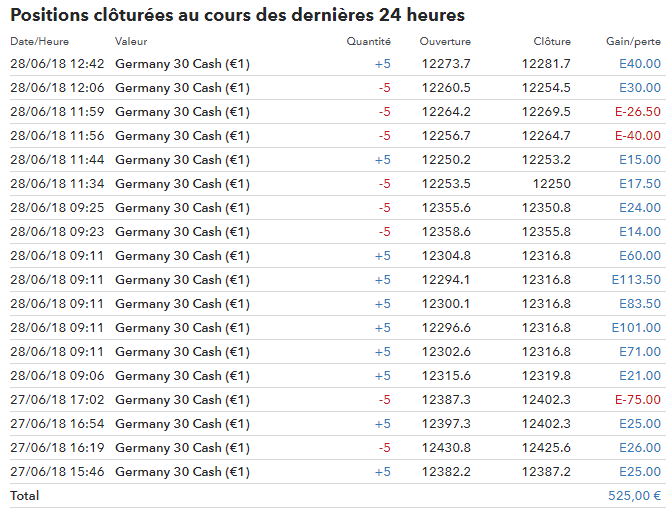
Task: Select the gain value E26.00
Action: 640,447
